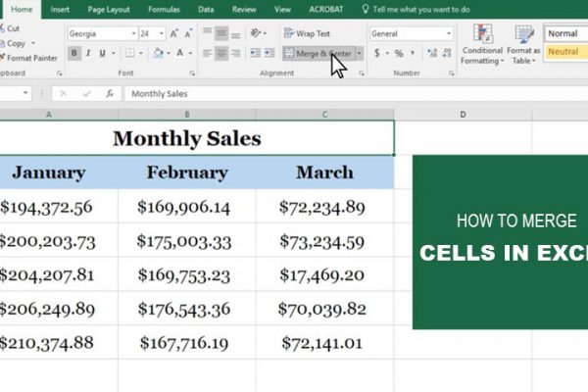Open Font Color dropdown arrow
The image size is (588, 392).
190,53
